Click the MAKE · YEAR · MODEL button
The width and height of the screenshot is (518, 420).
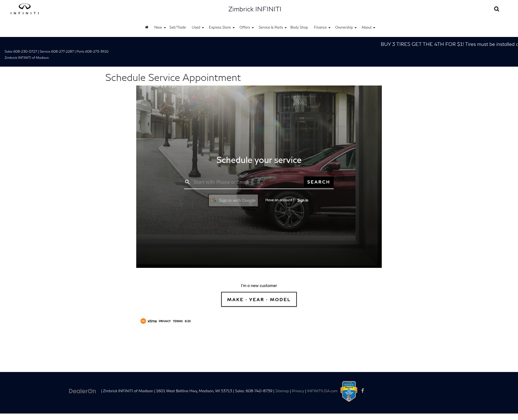tap(259, 299)
